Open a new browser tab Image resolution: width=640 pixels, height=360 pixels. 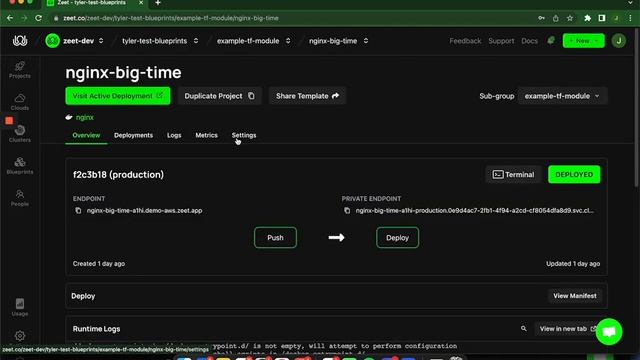(x=158, y=3)
